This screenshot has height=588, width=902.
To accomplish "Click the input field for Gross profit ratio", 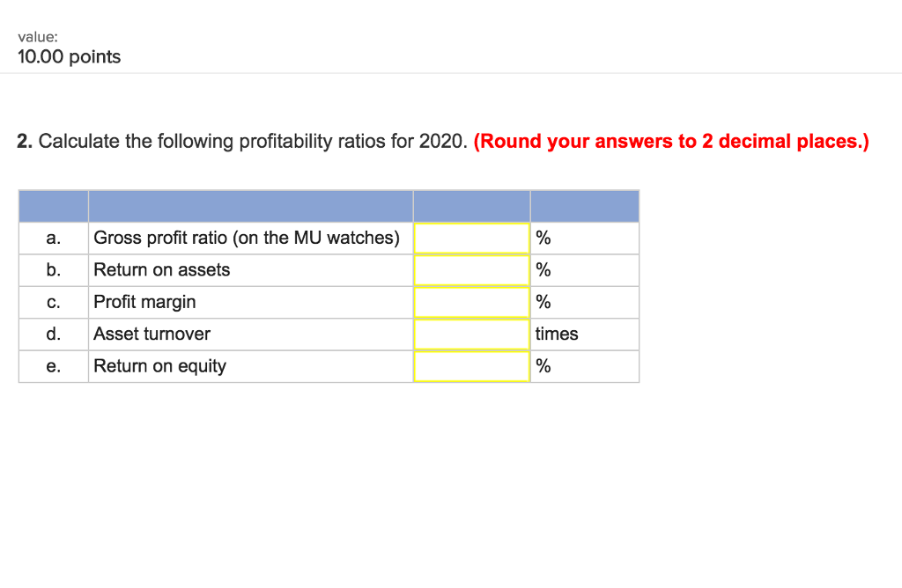I will [x=471, y=238].
